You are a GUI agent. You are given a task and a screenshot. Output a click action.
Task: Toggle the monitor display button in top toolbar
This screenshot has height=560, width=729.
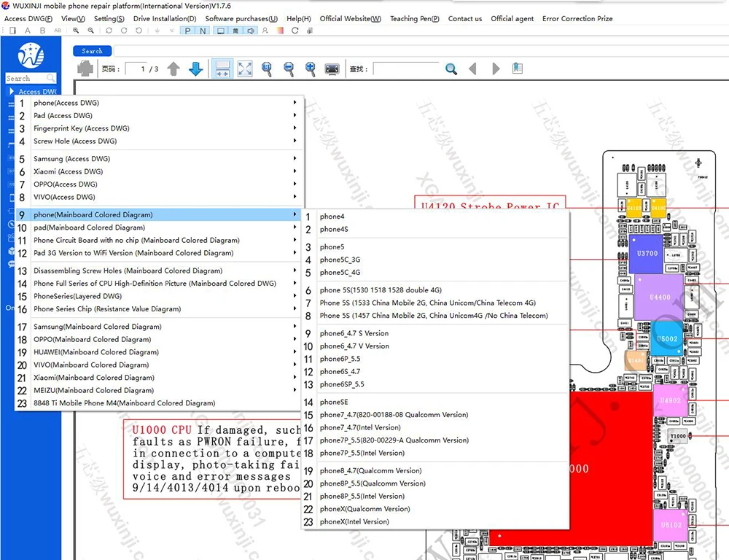[221, 31]
